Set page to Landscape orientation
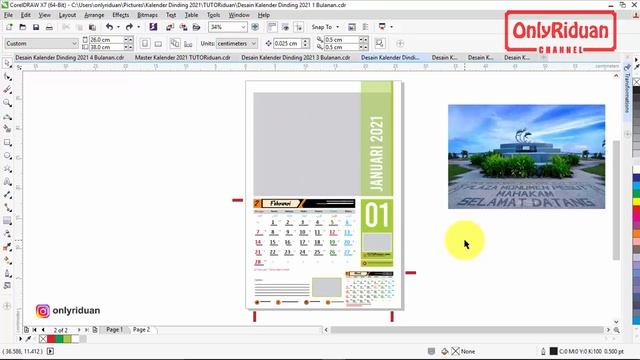 coord(158,43)
